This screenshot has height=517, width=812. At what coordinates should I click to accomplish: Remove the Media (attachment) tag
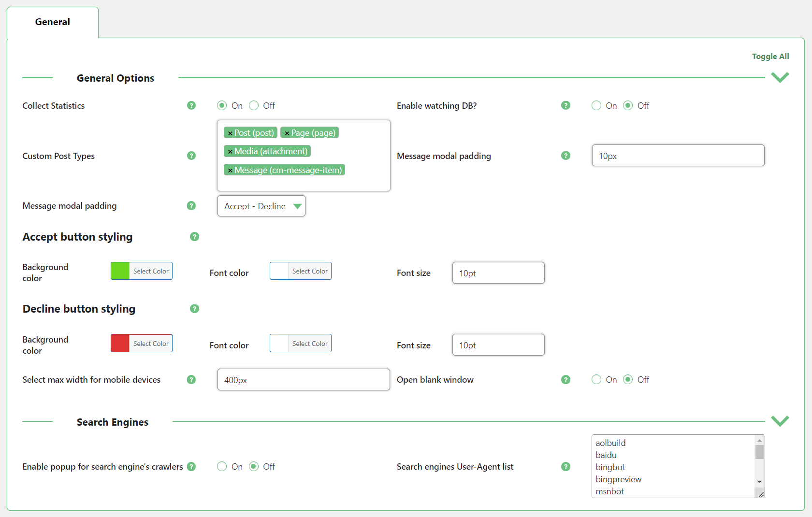(x=230, y=152)
